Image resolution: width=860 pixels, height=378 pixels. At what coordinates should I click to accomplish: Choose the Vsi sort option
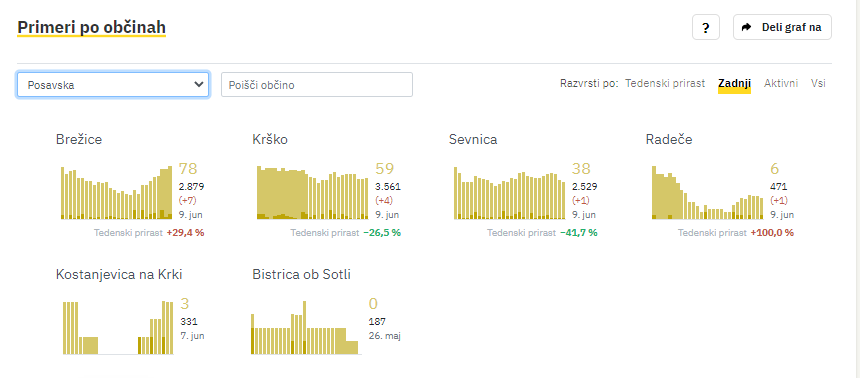tap(818, 83)
